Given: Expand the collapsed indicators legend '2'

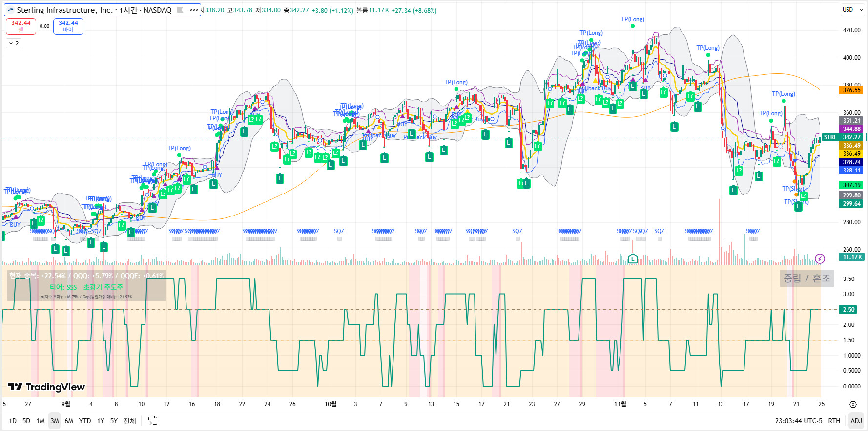Looking at the screenshot, I should 14,43.
